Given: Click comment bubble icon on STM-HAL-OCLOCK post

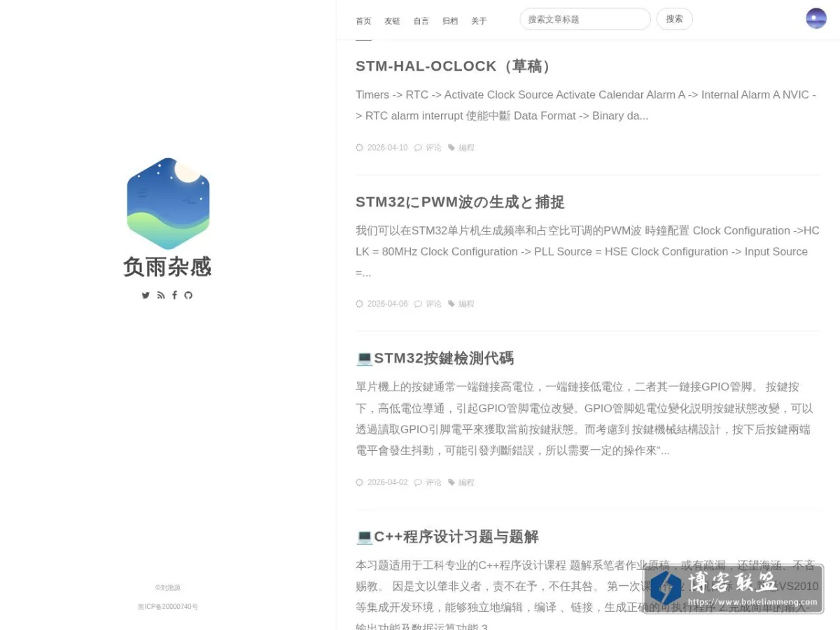Looking at the screenshot, I should 418,148.
